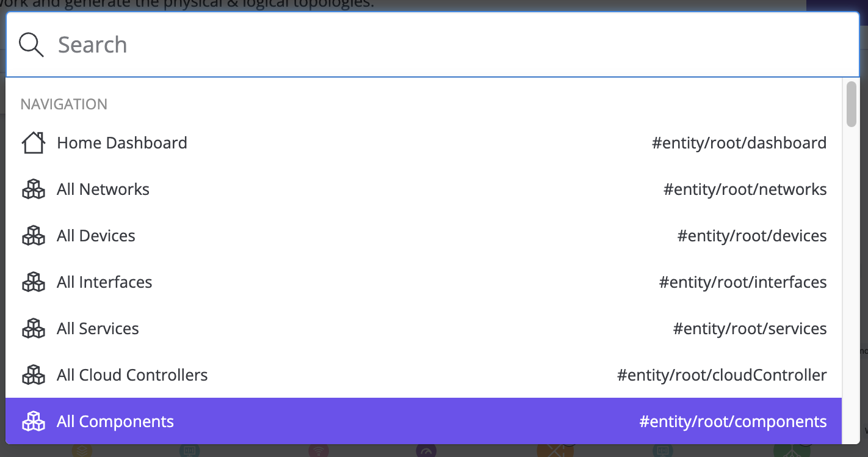Click the magnifying glass search icon
The image size is (868, 457).
click(x=31, y=44)
